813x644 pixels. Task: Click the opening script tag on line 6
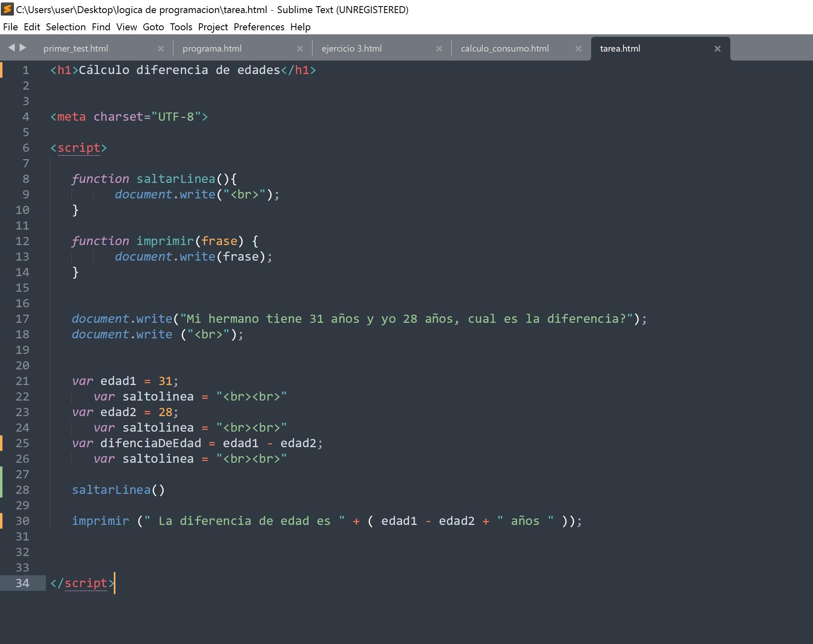pos(79,148)
